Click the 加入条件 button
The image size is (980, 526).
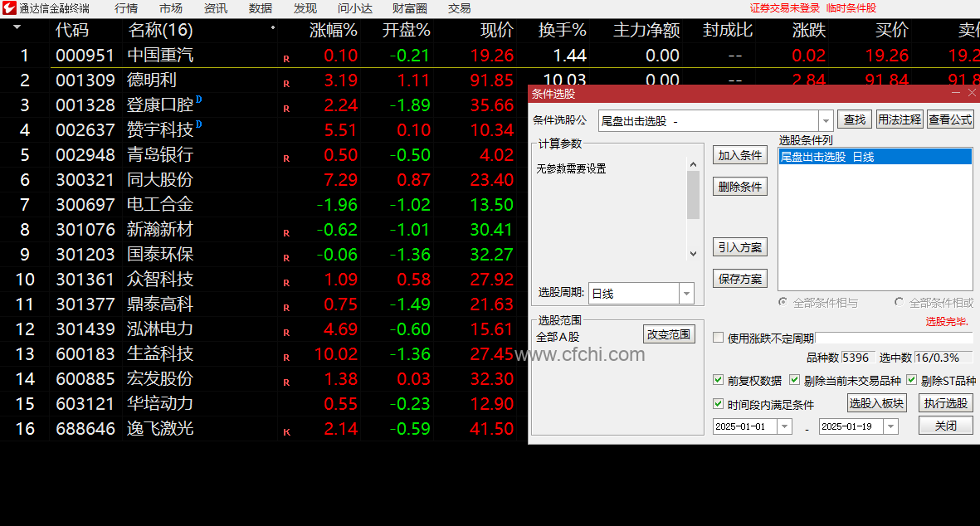(740, 155)
